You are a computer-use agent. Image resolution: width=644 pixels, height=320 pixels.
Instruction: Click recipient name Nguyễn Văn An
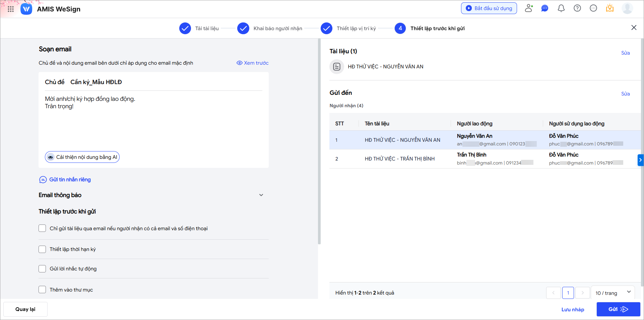[474, 136]
